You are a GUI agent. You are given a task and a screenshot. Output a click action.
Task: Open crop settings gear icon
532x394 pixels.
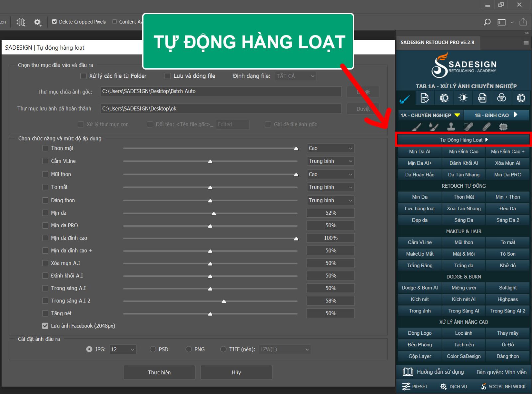tap(37, 22)
